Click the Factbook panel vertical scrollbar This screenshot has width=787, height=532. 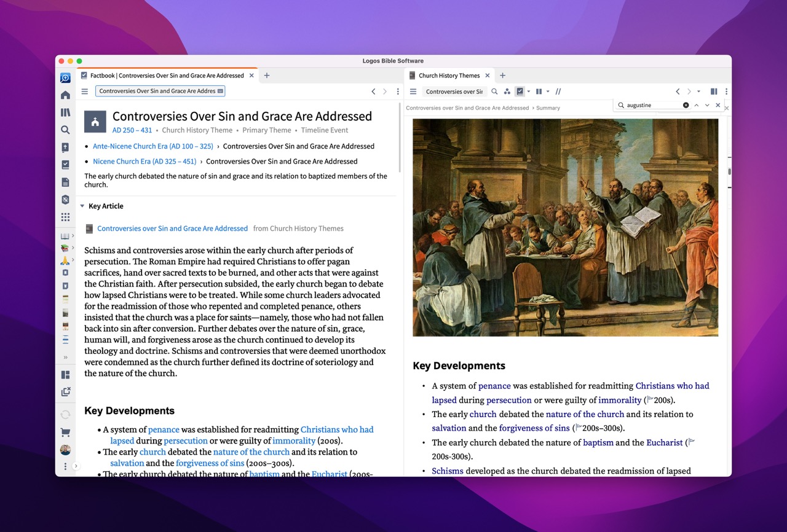(400, 138)
